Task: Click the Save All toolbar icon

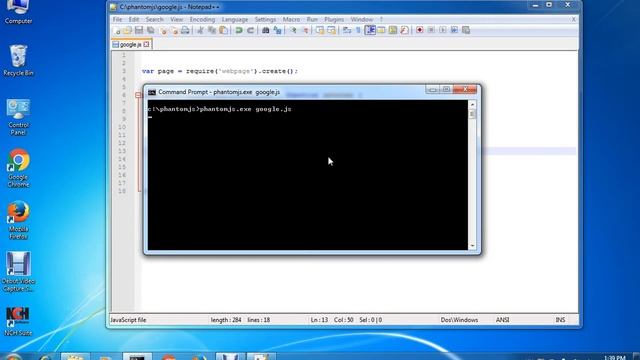Action: click(x=151, y=30)
